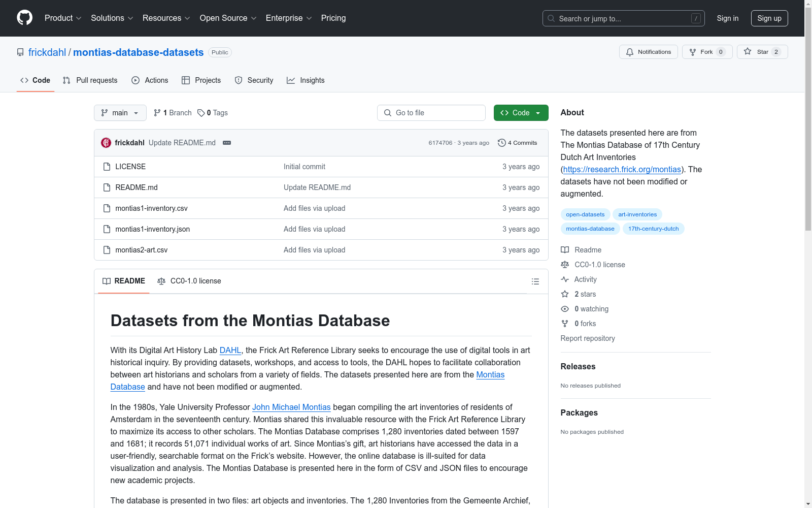812x508 pixels.
Task: Select the Security tab
Action: 254,80
